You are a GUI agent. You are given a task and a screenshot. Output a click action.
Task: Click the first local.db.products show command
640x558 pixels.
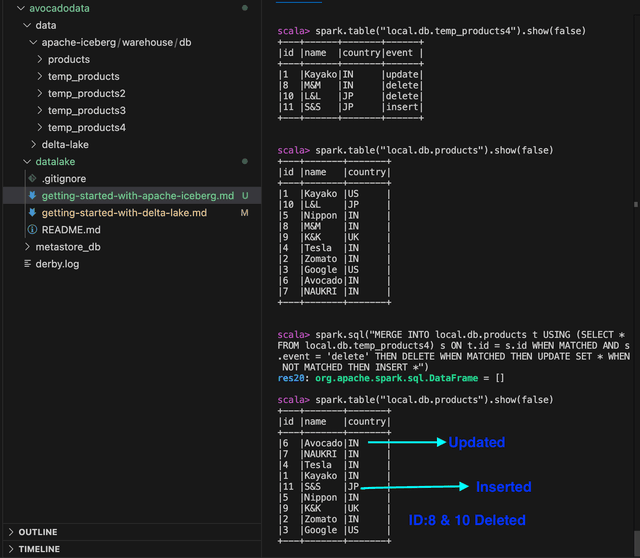(415, 150)
